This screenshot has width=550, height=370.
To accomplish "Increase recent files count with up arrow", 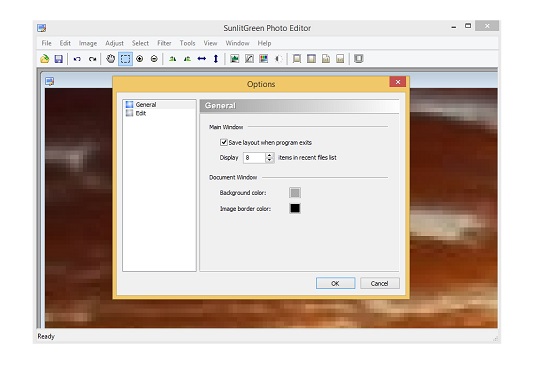I will (269, 155).
